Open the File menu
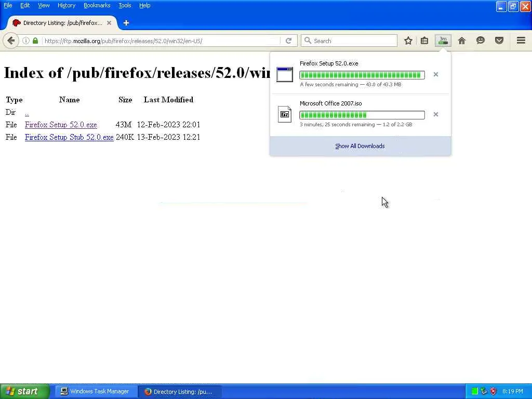Image resolution: width=532 pixels, height=399 pixels. [x=8, y=5]
